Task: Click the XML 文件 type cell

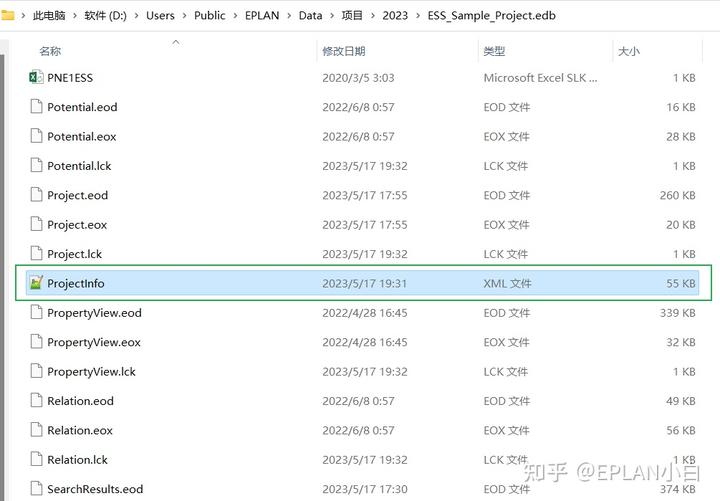Action: tap(507, 283)
